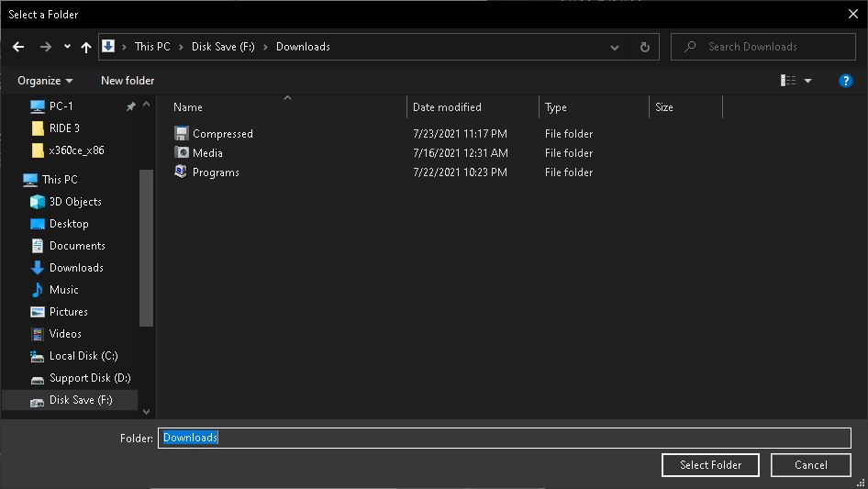Open x360ce_x86 folder in sidebar
This screenshot has width=868, height=489.
[76, 150]
